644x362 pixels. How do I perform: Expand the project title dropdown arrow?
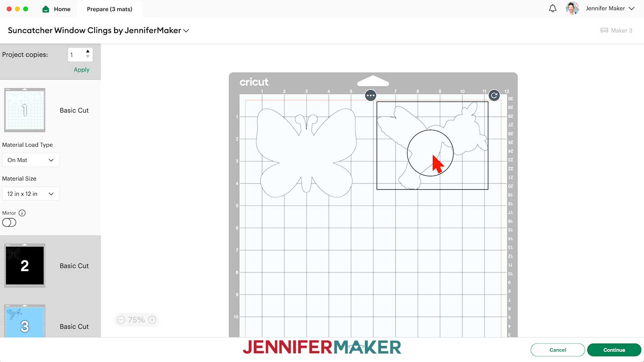[x=186, y=31]
